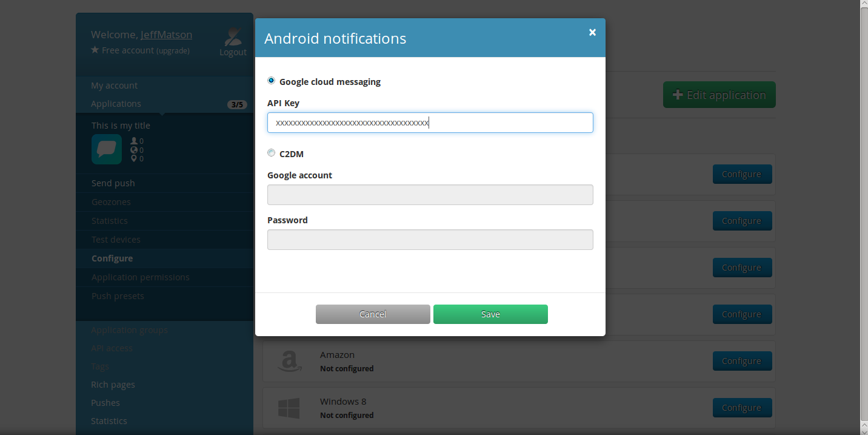Image resolution: width=868 pixels, height=435 pixels.
Task: Open Rich pages in sidebar
Action: click(113, 385)
